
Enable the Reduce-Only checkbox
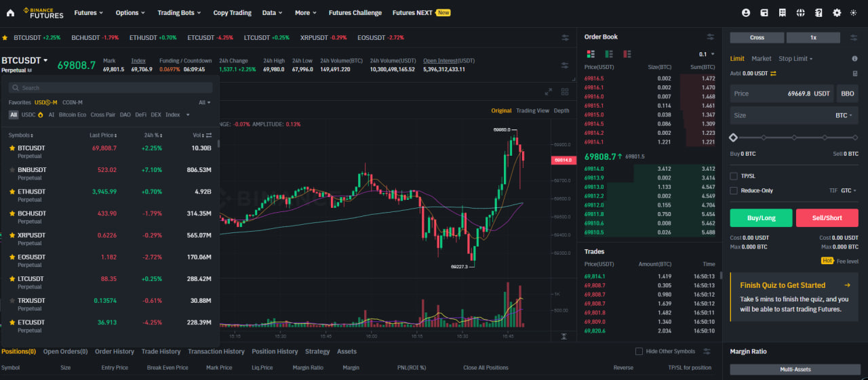[734, 190]
